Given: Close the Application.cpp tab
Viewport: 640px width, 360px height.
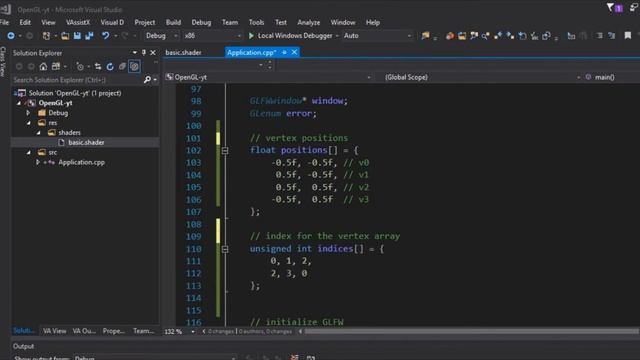Looking at the screenshot, I should (x=294, y=52).
